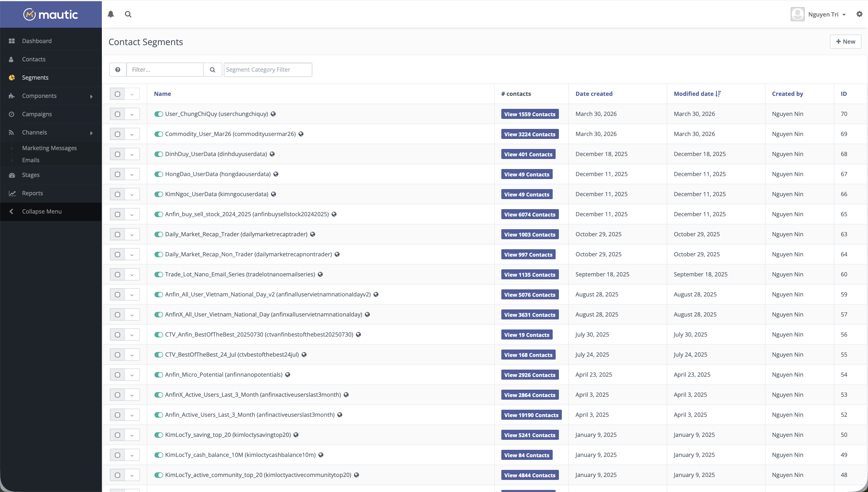The height and width of the screenshot is (492, 868).
Task: Open Campaigns in the sidebar
Action: [37, 114]
